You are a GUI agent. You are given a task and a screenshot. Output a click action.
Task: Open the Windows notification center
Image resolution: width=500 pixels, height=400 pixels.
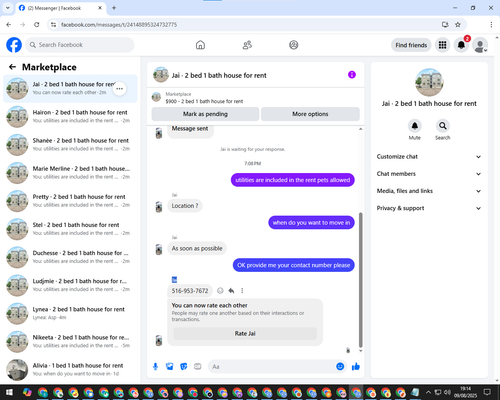point(487,392)
